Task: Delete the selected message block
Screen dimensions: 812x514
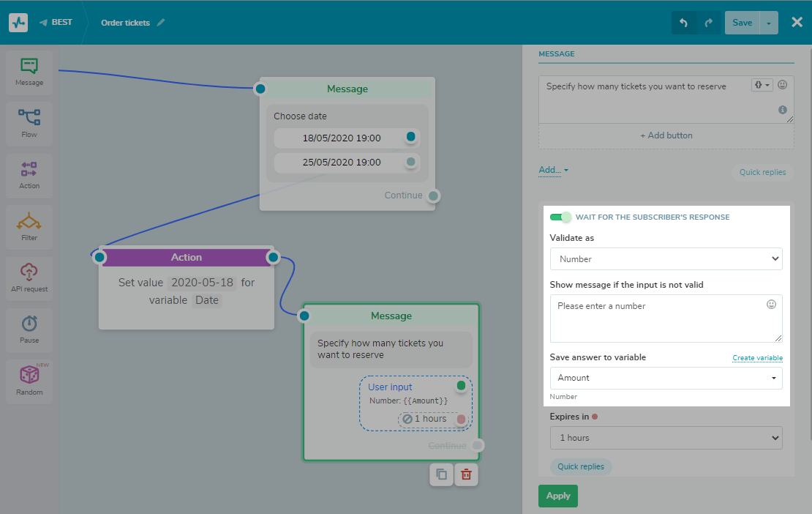Action: point(466,474)
